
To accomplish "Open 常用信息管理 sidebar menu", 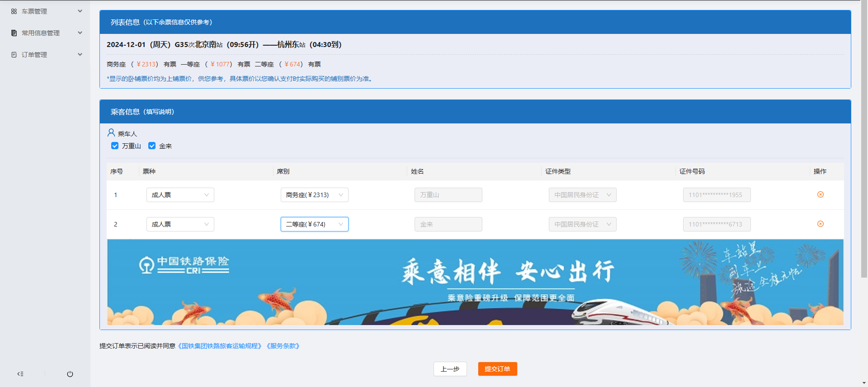I will pos(45,33).
